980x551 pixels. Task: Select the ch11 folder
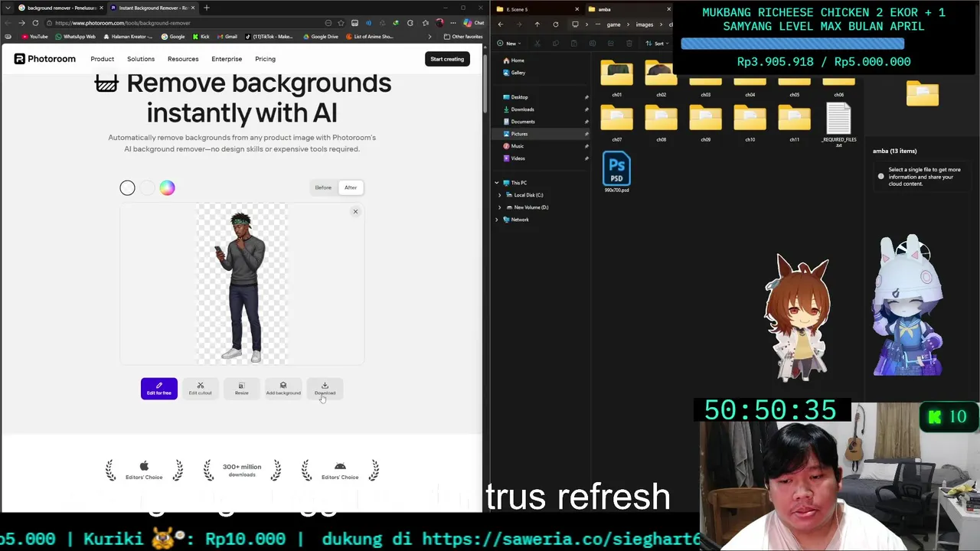[x=795, y=123]
